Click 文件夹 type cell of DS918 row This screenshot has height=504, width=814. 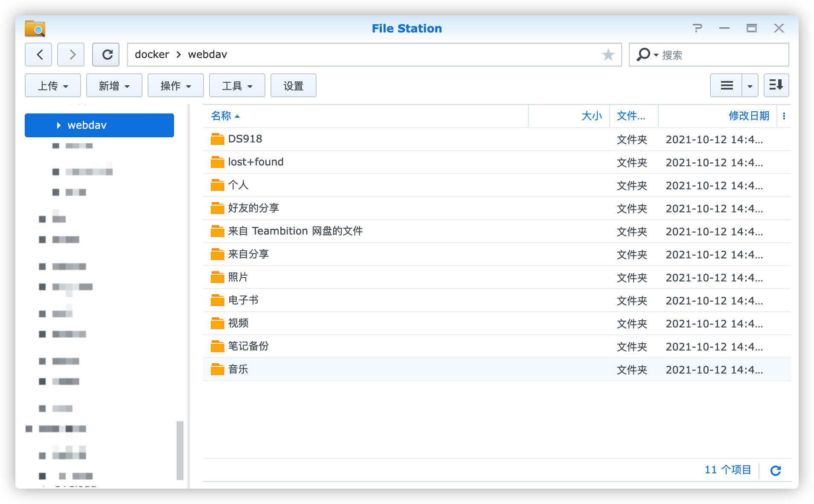tap(632, 139)
